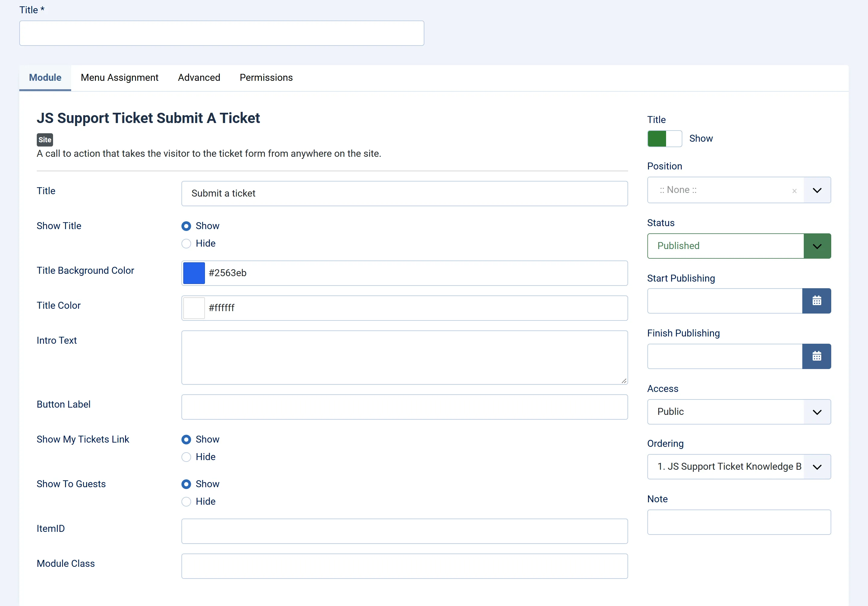The image size is (868, 606).
Task: Select Hide for Show Title
Action: 186,243
